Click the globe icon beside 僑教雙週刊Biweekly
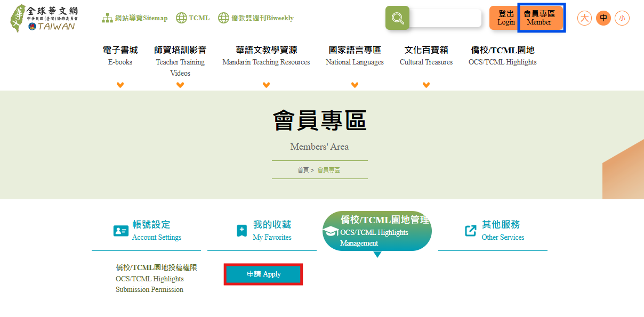Image resolution: width=644 pixels, height=317 pixels. coord(223,17)
